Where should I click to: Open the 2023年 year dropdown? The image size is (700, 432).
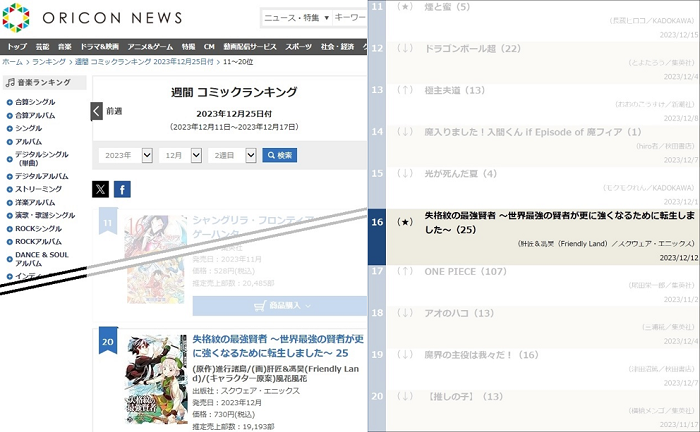[x=125, y=155]
